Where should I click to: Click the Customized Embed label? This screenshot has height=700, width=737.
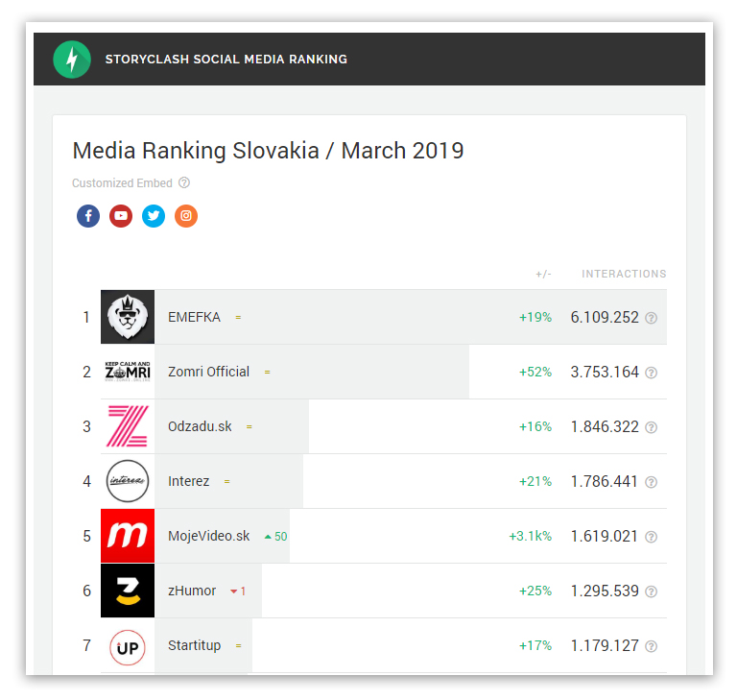122,183
